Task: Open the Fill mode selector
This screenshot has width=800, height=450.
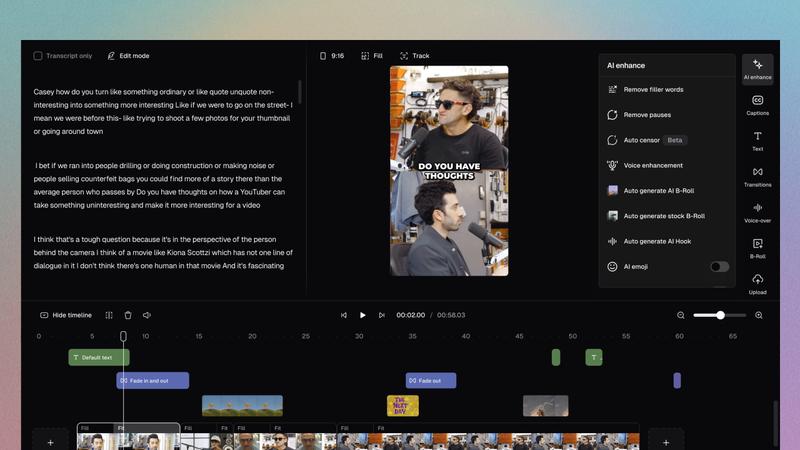Action: tap(372, 56)
